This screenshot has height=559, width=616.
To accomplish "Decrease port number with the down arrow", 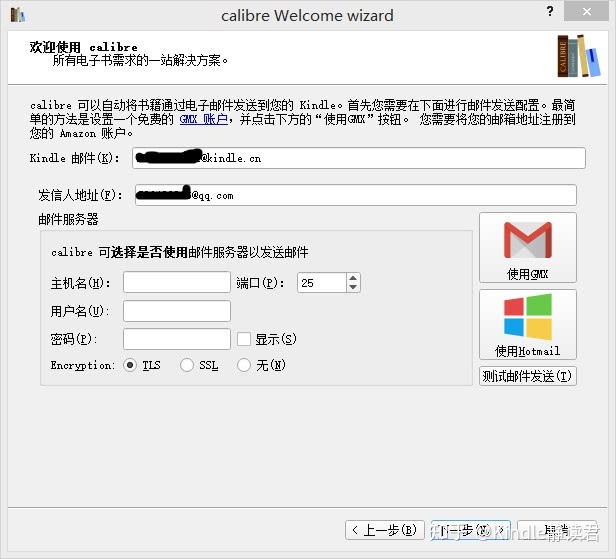I will pos(353,287).
